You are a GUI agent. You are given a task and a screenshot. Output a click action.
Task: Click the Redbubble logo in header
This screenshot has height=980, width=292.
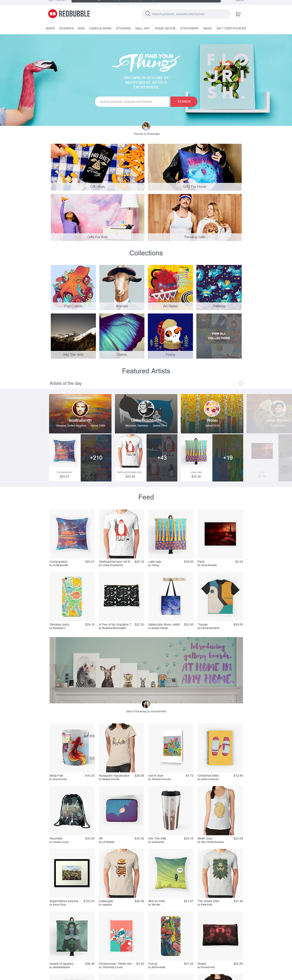[x=69, y=14]
